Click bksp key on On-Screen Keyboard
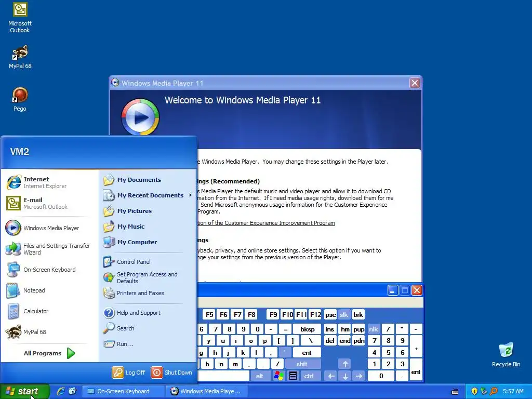The width and height of the screenshot is (532, 399). [x=308, y=329]
